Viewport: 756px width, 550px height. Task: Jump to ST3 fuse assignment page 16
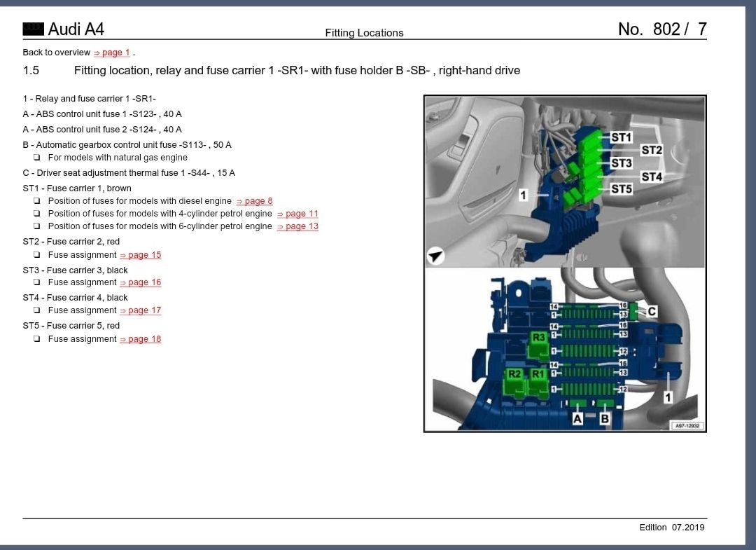[140, 282]
